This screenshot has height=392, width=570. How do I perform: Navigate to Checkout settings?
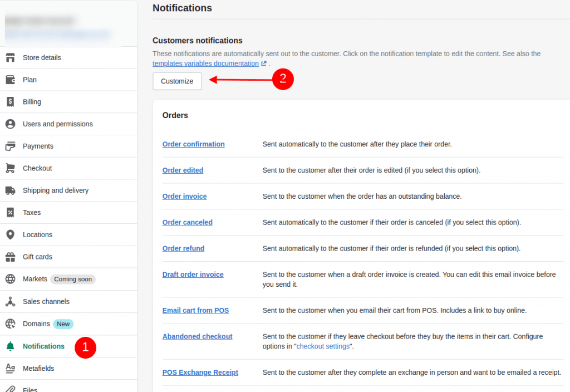(68, 168)
